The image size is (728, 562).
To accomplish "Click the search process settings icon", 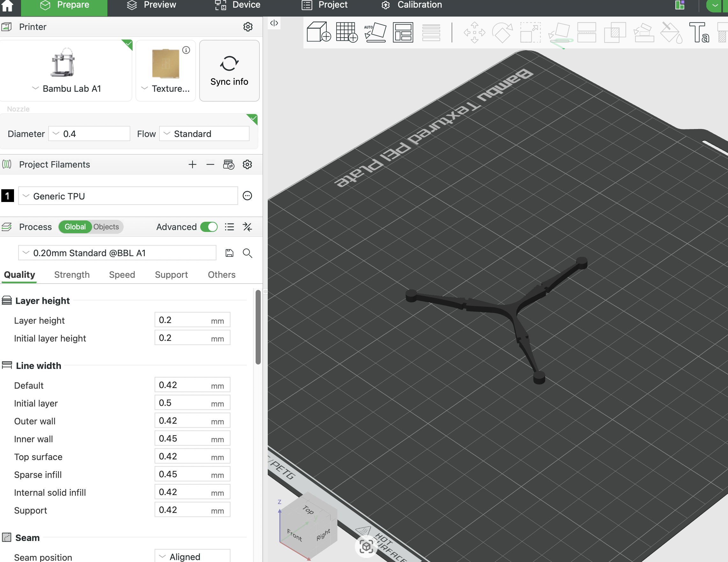I will tap(247, 253).
